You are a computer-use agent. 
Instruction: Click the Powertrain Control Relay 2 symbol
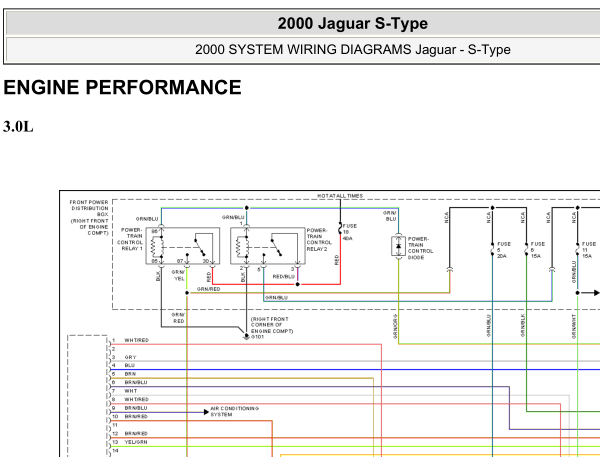click(x=268, y=246)
